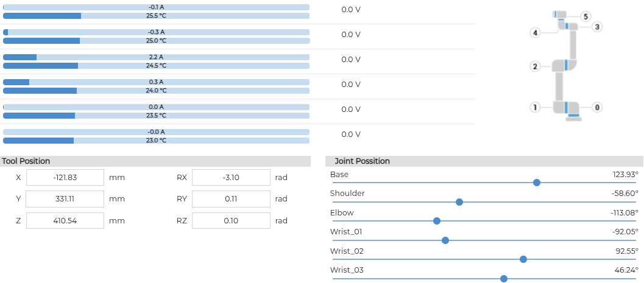Select joint 0 marker at robot base

(x=597, y=108)
